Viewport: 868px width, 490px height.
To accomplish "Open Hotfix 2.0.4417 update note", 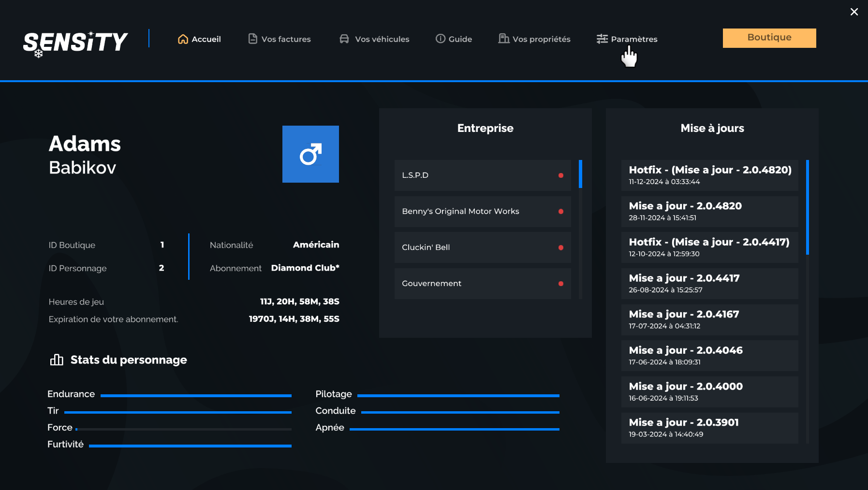I will coord(710,247).
